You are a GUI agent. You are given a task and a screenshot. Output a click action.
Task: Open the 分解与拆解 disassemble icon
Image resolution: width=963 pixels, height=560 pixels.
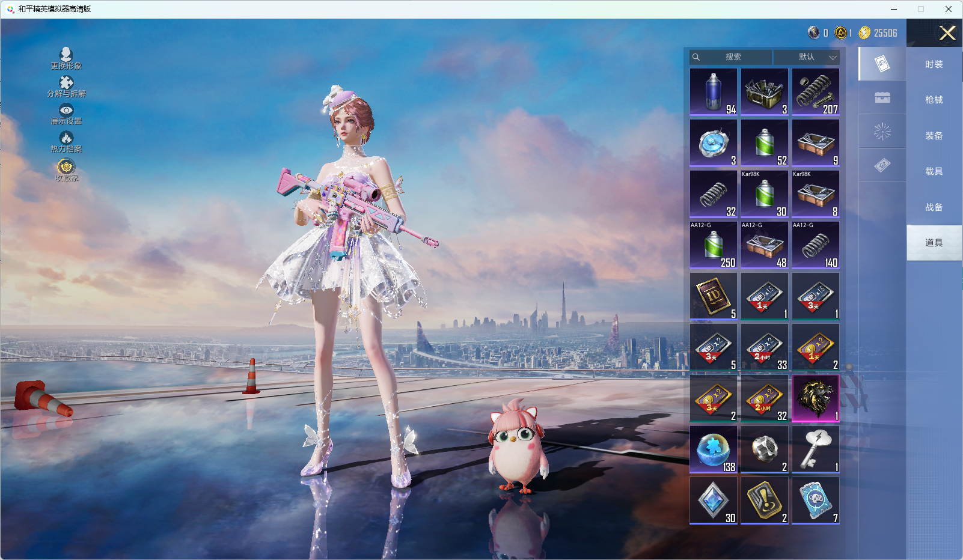click(x=66, y=87)
